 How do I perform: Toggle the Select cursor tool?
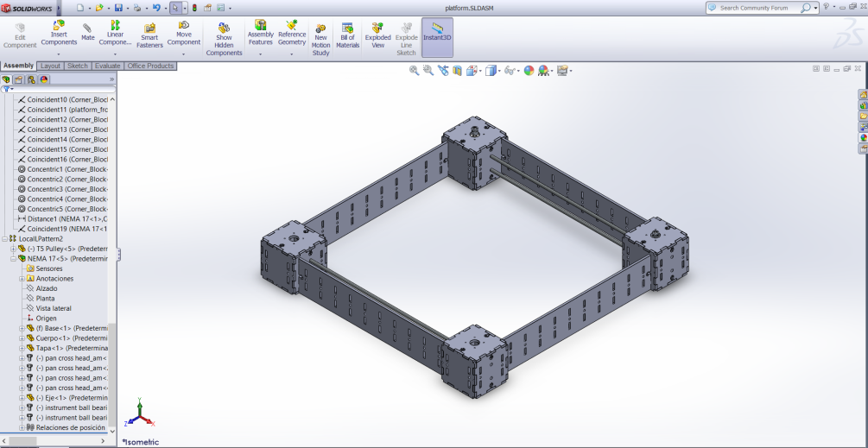point(175,8)
